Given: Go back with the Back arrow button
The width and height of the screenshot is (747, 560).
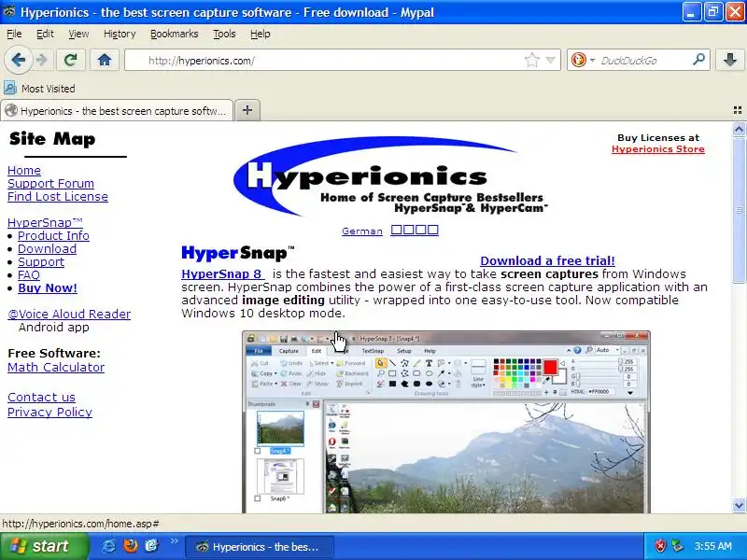Looking at the screenshot, I should [18, 60].
